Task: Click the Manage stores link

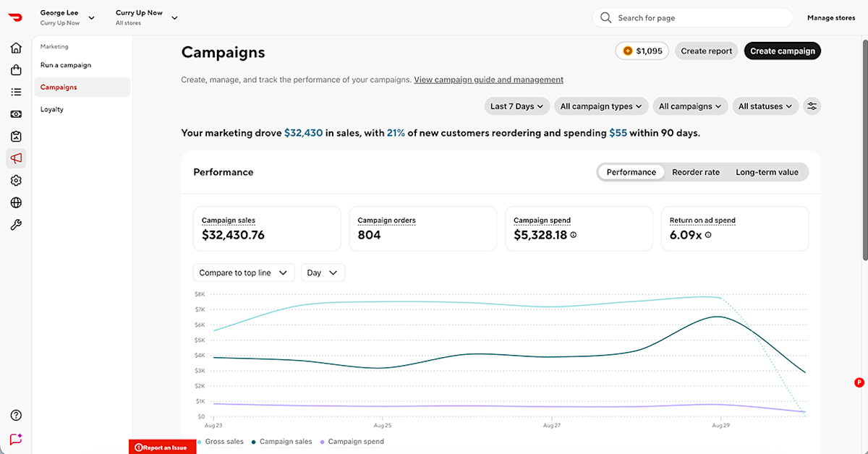Action: [x=831, y=17]
